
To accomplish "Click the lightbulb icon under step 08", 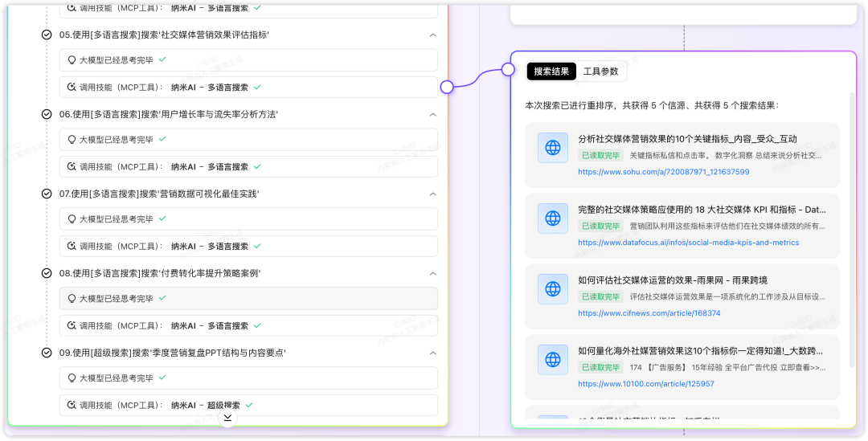I will pos(72,298).
